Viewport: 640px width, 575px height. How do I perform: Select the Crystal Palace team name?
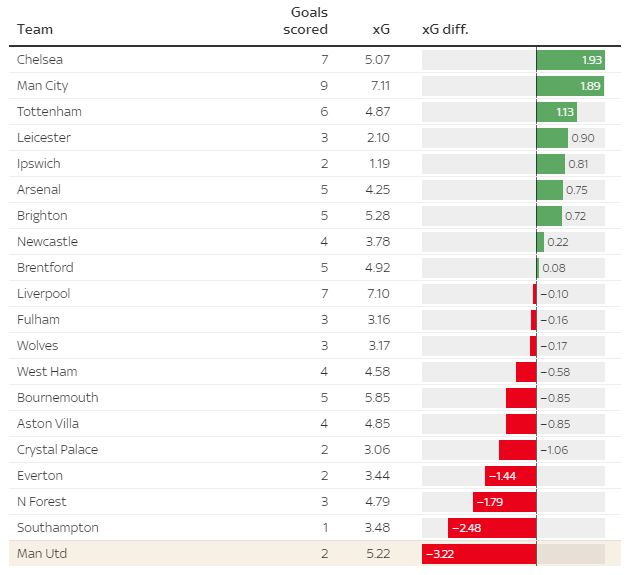tap(57, 450)
